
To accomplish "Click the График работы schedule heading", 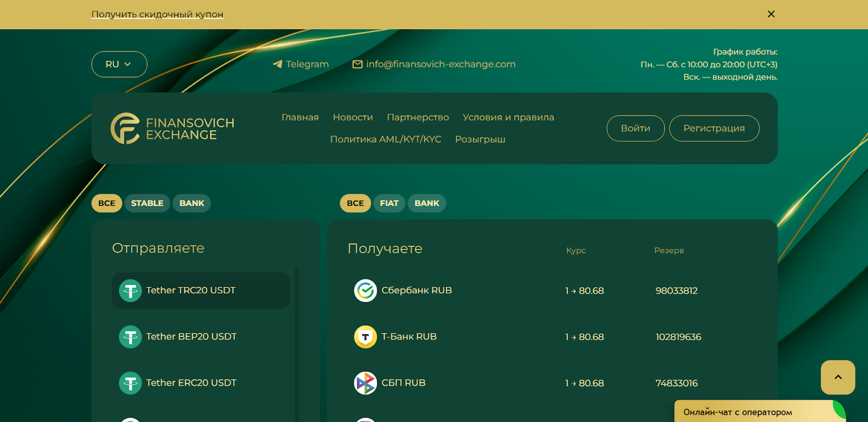I will (745, 52).
